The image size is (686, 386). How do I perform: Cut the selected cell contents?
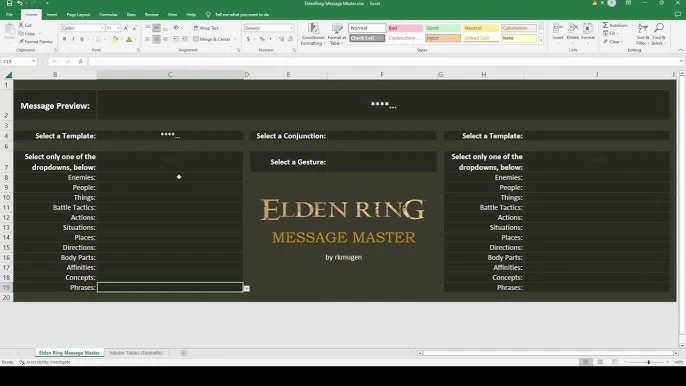coord(25,25)
